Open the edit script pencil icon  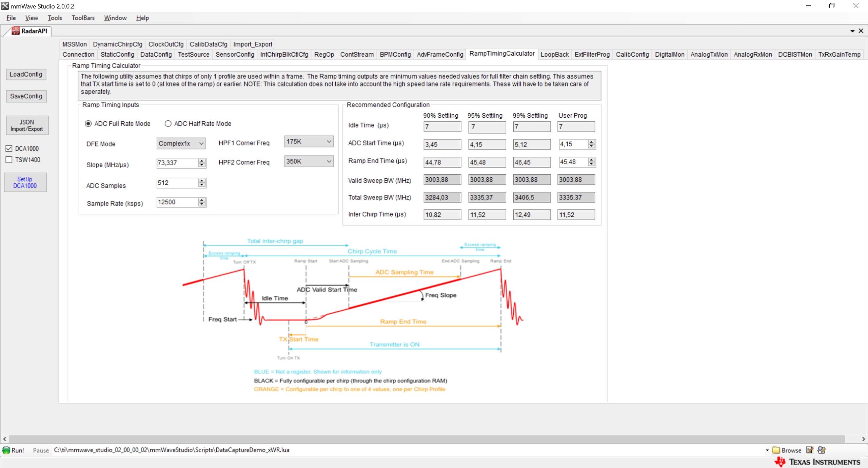[810, 450]
